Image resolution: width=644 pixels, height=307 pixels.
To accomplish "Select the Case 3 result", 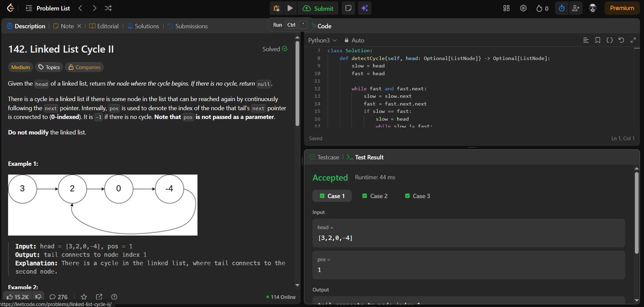I will click(x=418, y=196).
